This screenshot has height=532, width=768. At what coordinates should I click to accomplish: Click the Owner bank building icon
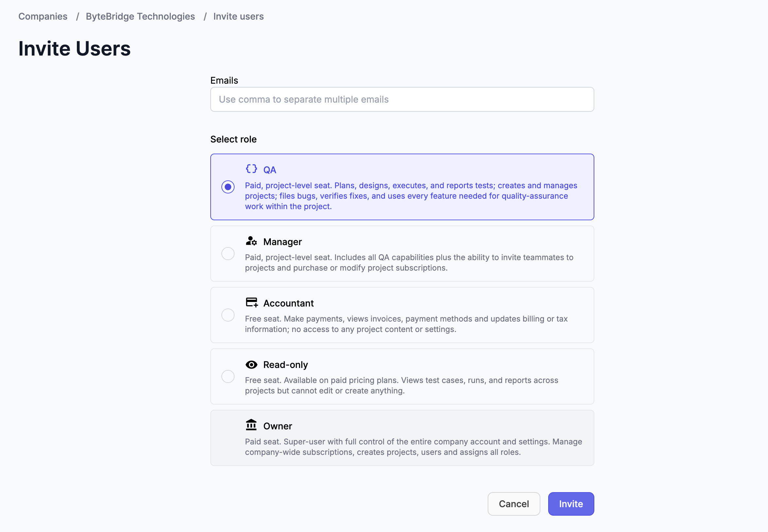[x=251, y=425]
